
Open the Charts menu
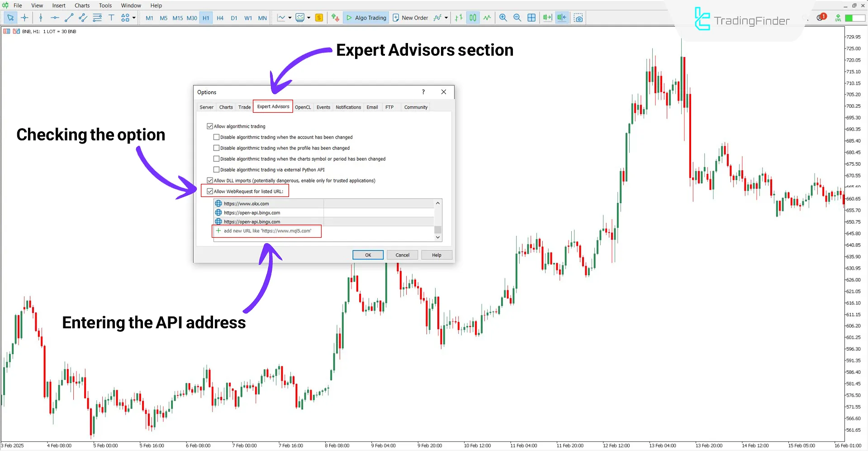[x=81, y=5]
